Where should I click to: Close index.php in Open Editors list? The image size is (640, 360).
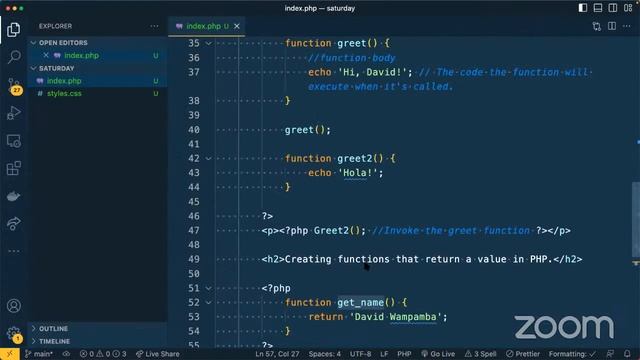click(x=46, y=55)
